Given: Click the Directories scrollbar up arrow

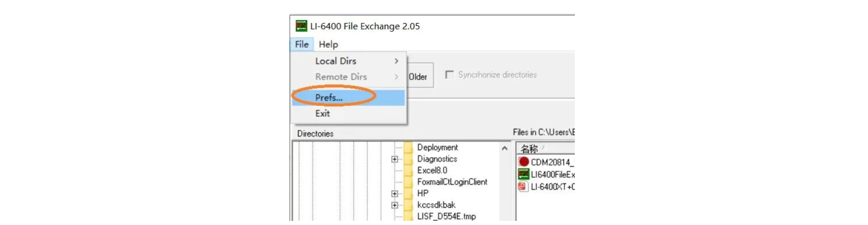Looking at the screenshot, I should (x=504, y=148).
